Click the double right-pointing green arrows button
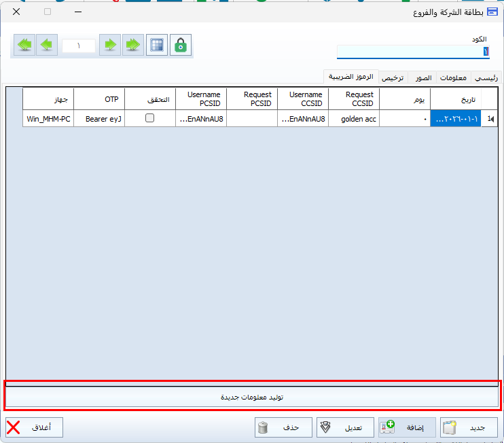This screenshot has height=443, width=504. (133, 46)
